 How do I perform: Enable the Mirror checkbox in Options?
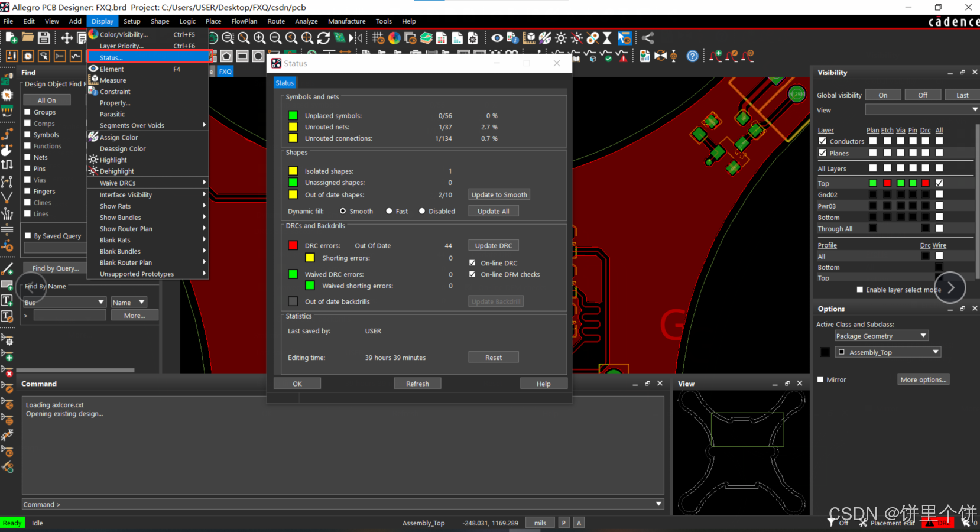820,379
